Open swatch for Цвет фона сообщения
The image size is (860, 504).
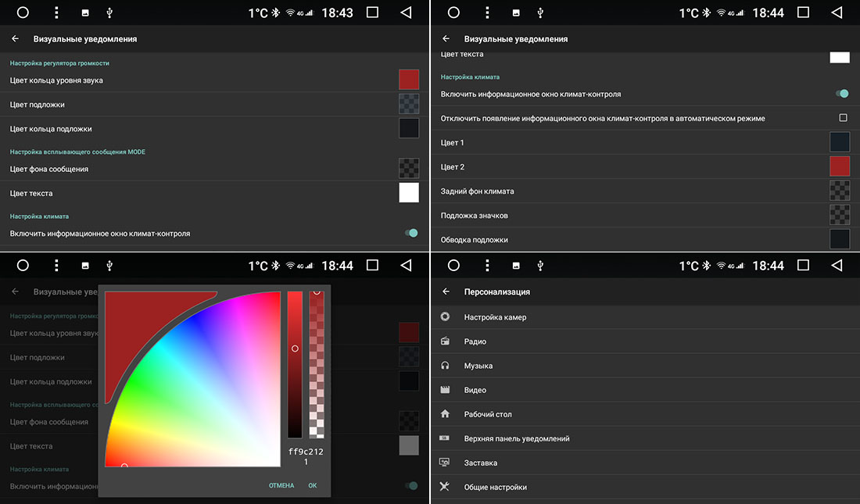(x=409, y=168)
